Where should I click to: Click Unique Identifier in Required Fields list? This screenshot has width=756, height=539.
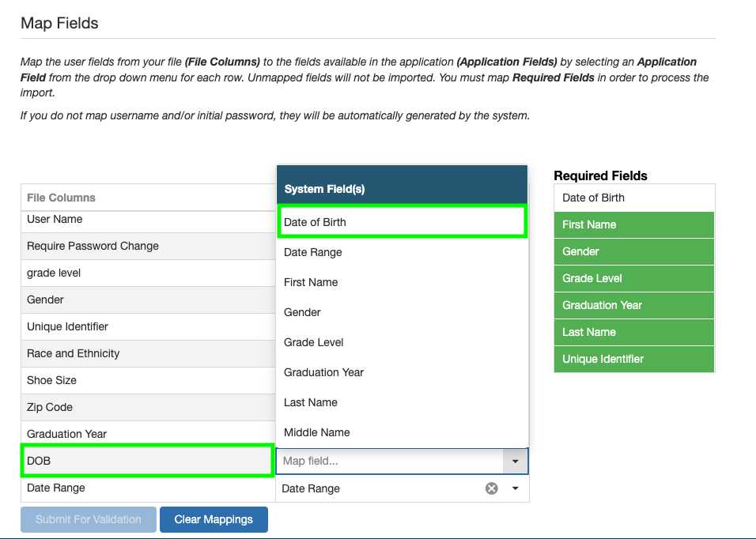coord(634,359)
